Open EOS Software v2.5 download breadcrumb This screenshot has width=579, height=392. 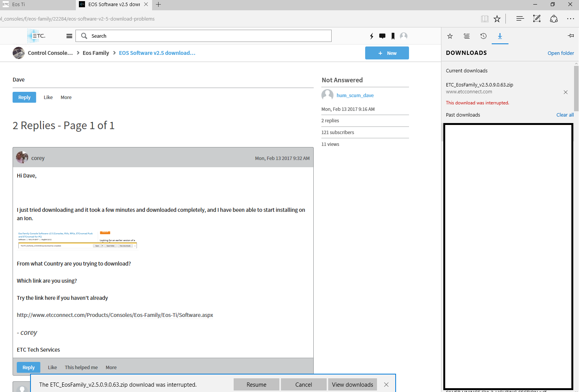[x=157, y=53]
